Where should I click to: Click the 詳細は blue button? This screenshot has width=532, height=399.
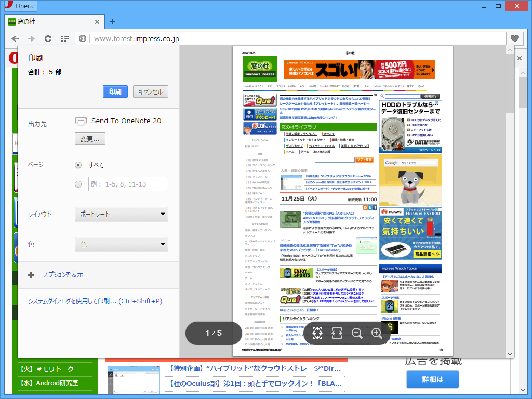pos(433,379)
